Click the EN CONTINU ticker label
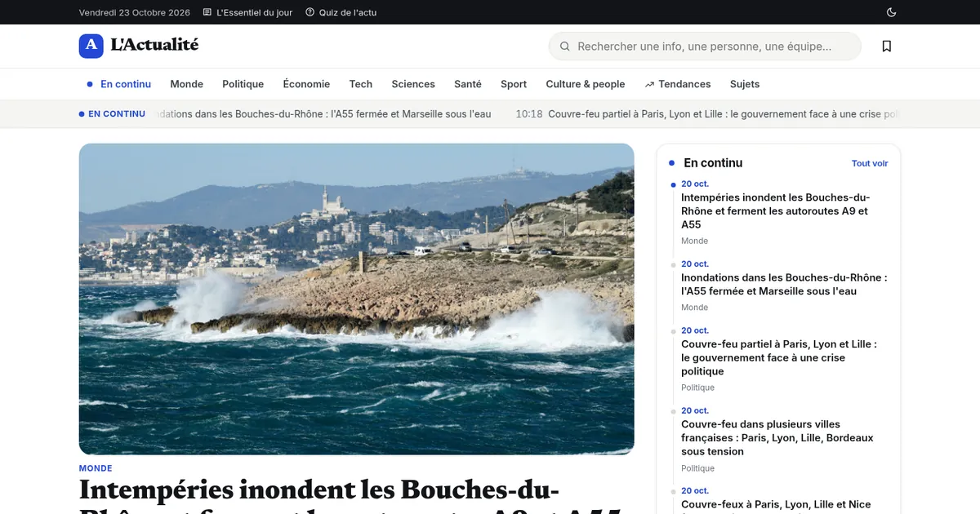 (x=112, y=113)
